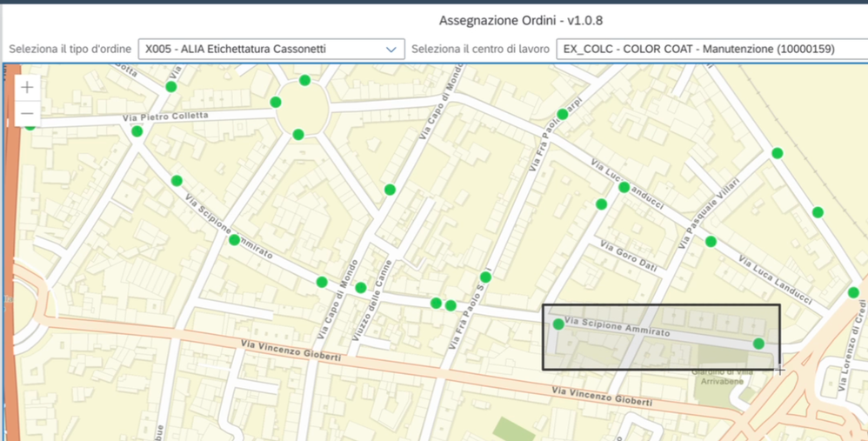Select marker at Via Pasquale Villari and Landucci junction

[711, 241]
